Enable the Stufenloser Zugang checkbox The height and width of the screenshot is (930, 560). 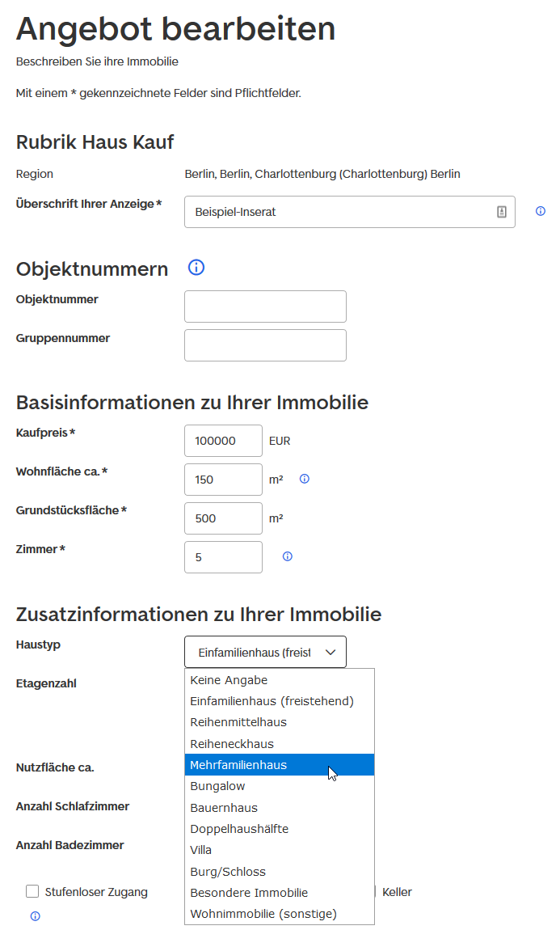[x=32, y=891]
